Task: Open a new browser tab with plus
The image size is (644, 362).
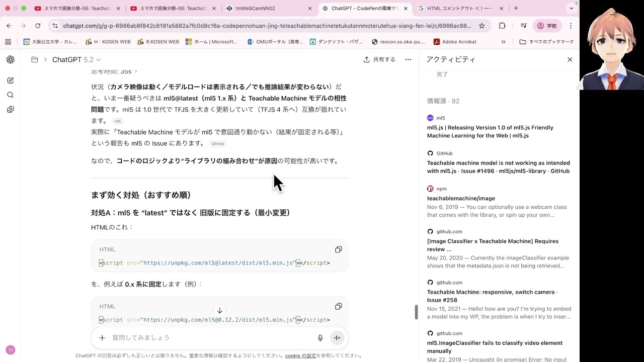Action: click(x=516, y=9)
